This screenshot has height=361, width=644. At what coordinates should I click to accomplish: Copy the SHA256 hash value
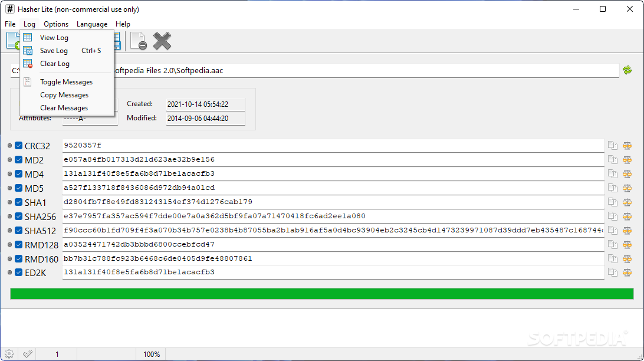[613, 216]
